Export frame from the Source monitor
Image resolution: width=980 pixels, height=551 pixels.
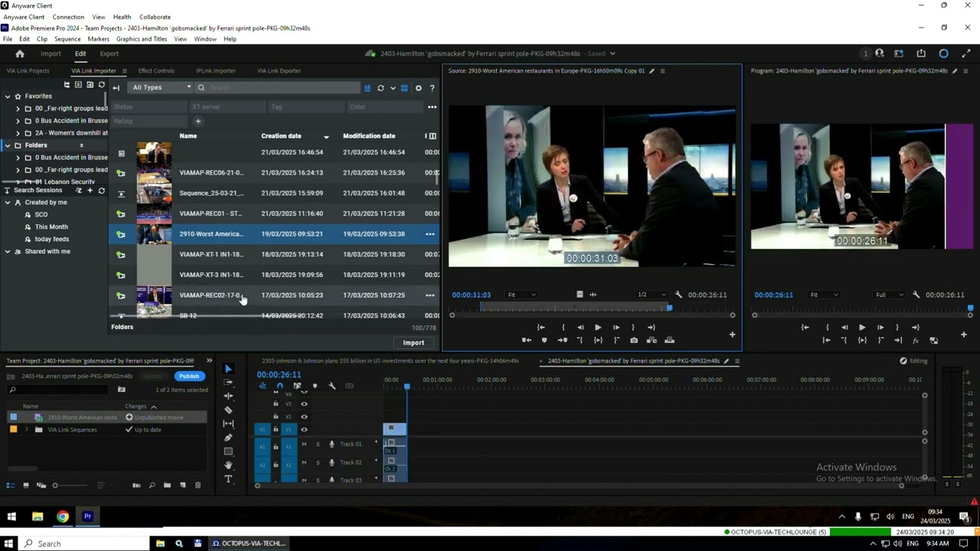[634, 341]
